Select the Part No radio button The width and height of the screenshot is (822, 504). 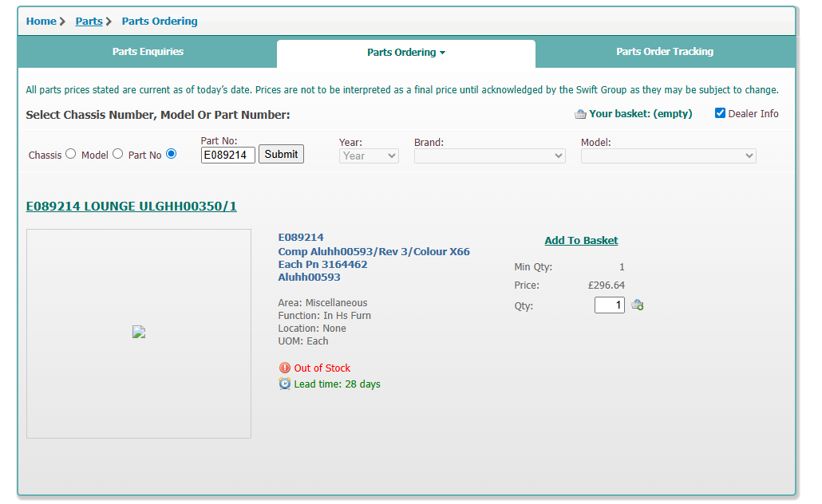[171, 154]
